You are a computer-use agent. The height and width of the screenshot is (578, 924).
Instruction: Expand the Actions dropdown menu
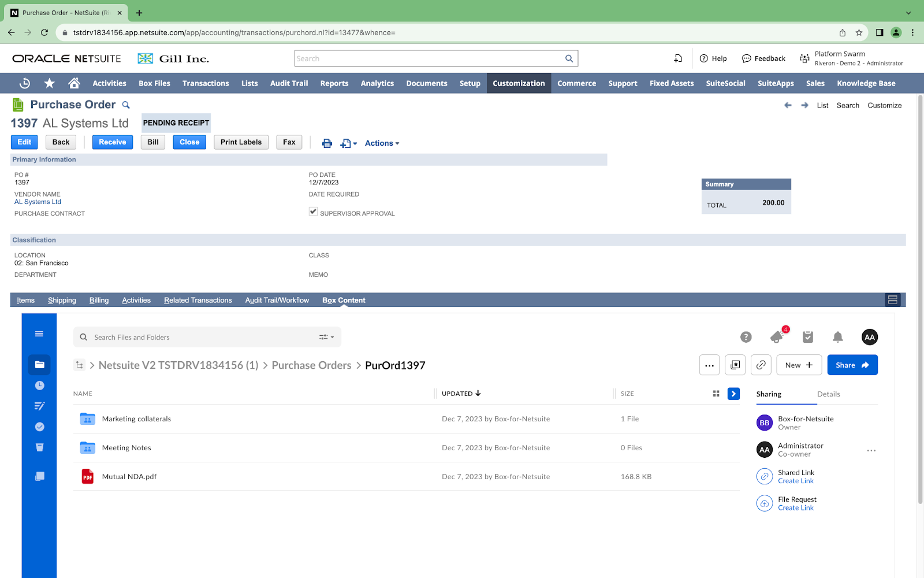click(x=382, y=143)
